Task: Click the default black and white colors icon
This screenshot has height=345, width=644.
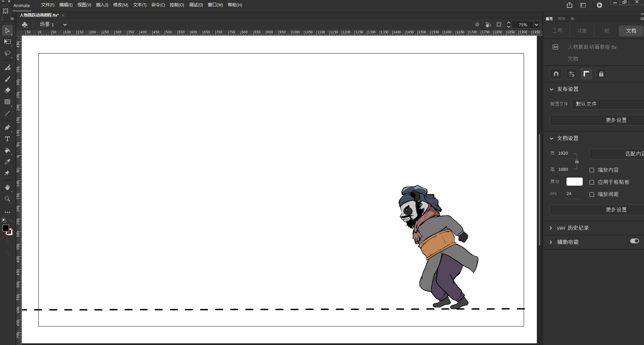Action: [x=4, y=220]
